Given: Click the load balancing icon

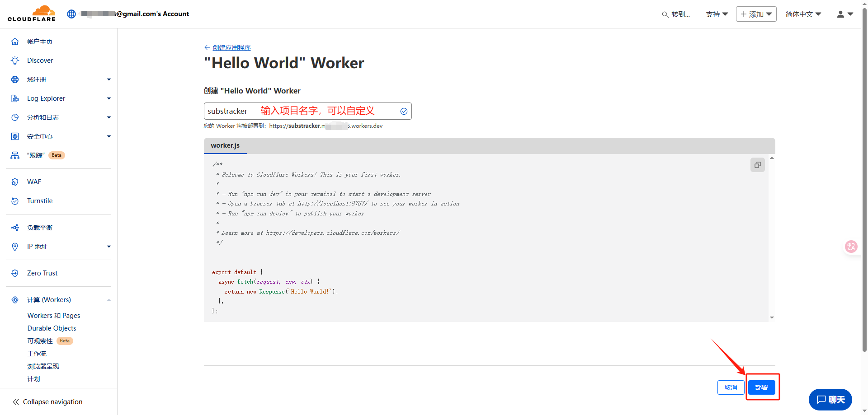Looking at the screenshot, I should [x=15, y=228].
